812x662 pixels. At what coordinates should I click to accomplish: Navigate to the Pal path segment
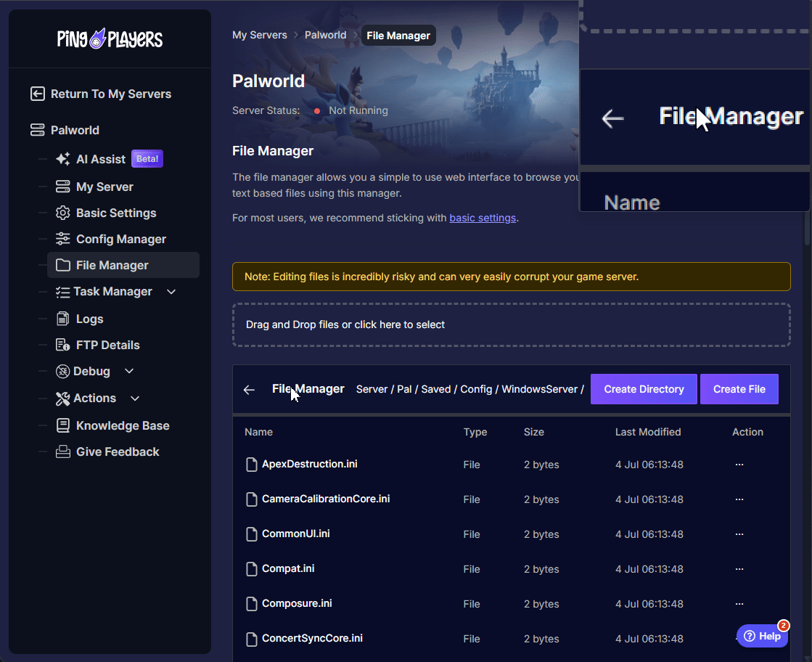click(404, 389)
